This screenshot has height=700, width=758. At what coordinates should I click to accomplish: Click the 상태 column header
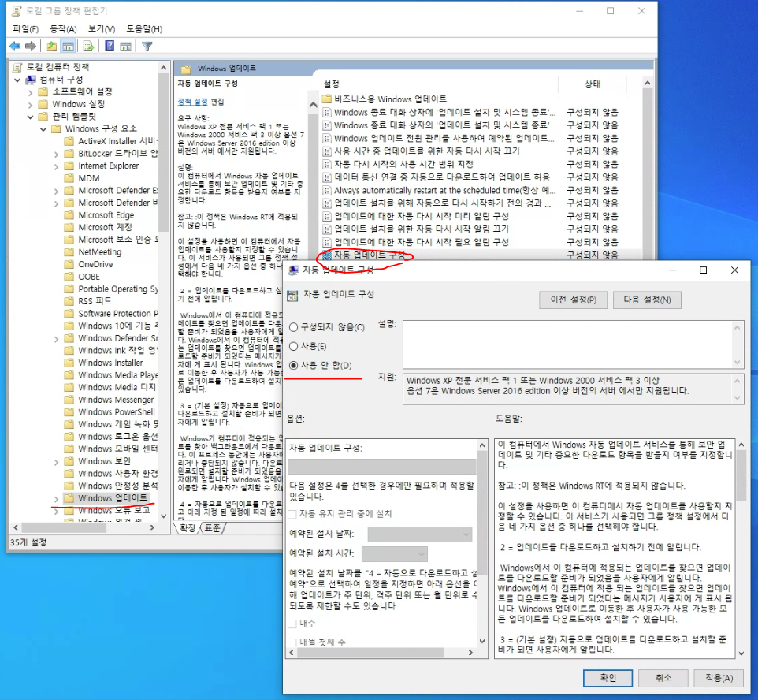click(593, 84)
